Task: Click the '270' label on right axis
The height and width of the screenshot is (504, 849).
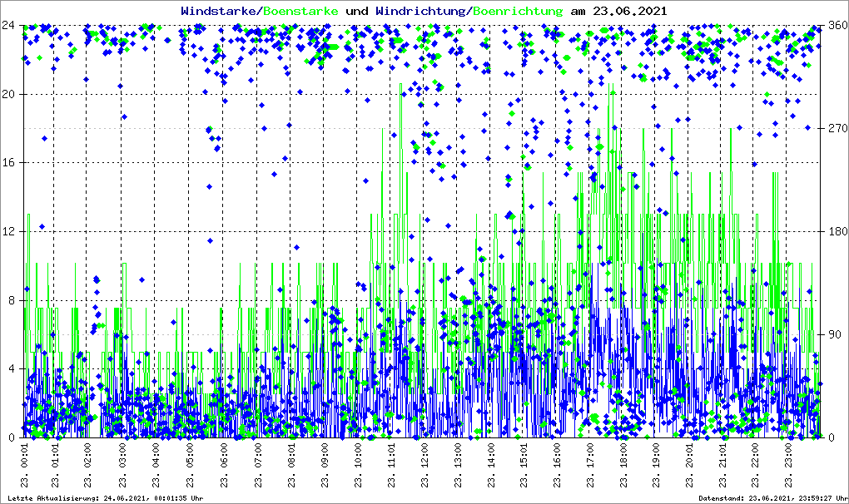Action: [835, 128]
